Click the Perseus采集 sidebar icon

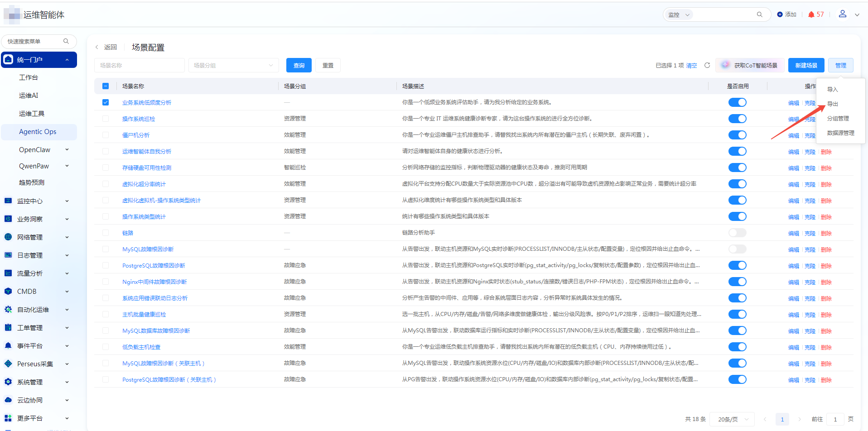(8, 364)
